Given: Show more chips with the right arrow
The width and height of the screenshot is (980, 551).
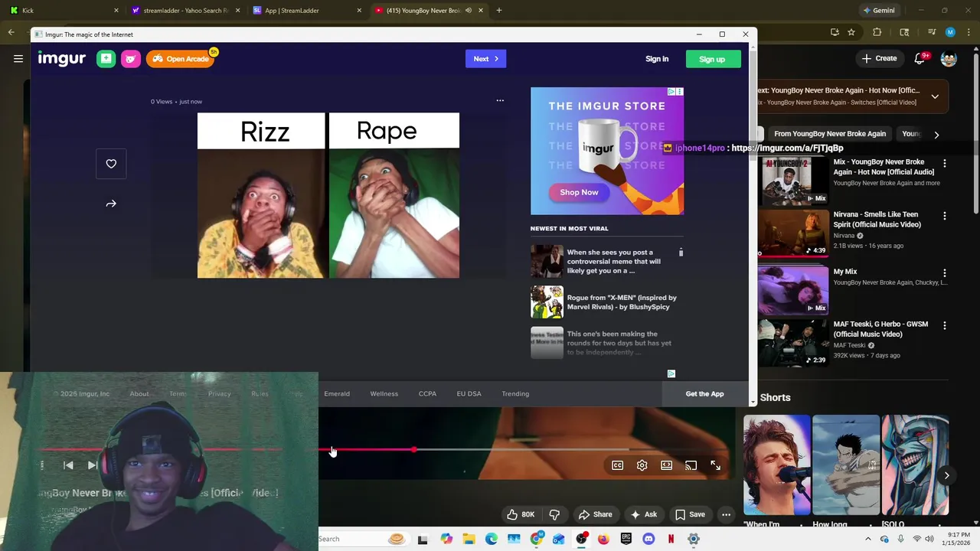Looking at the screenshot, I should [x=936, y=134].
